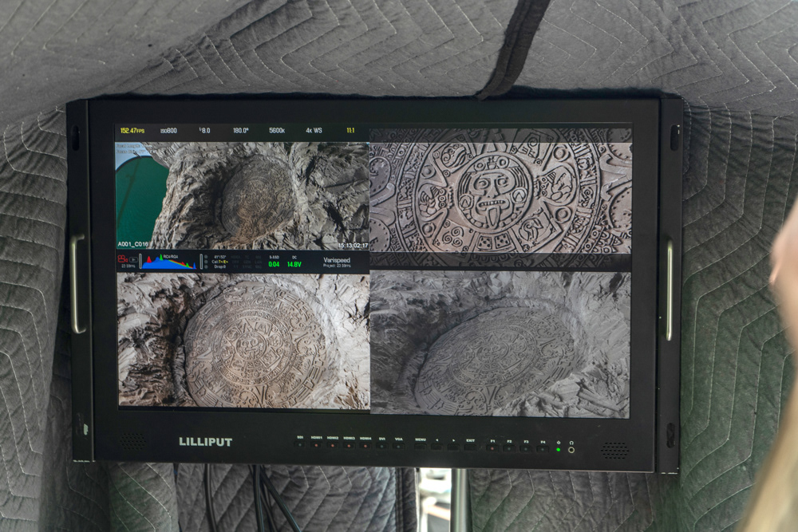The height and width of the screenshot is (532, 798).
Task: Select the DVI input button
Action: click(381, 447)
